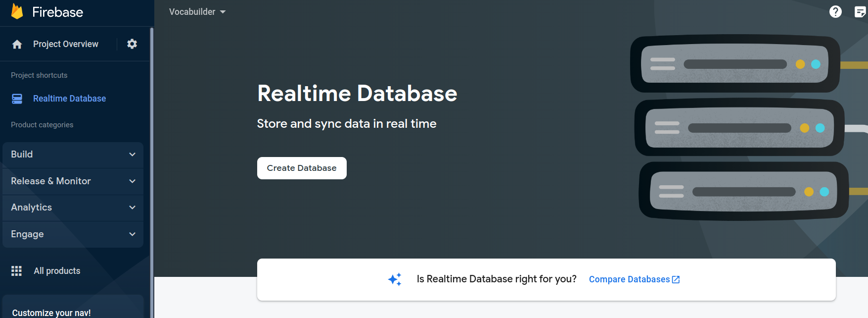The height and width of the screenshot is (318, 868).
Task: Click the sidebar vertical scrollbar
Action: [x=151, y=172]
